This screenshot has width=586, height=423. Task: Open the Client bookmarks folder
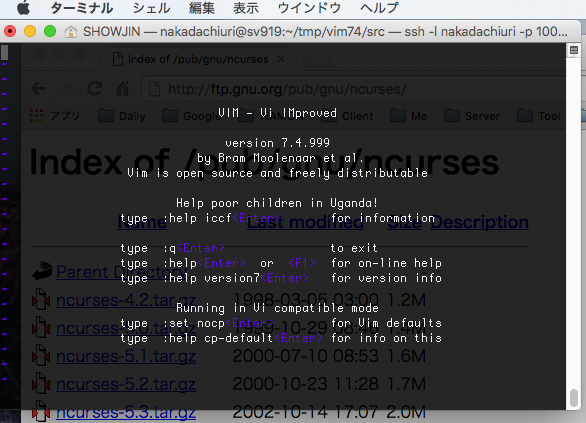(348, 116)
